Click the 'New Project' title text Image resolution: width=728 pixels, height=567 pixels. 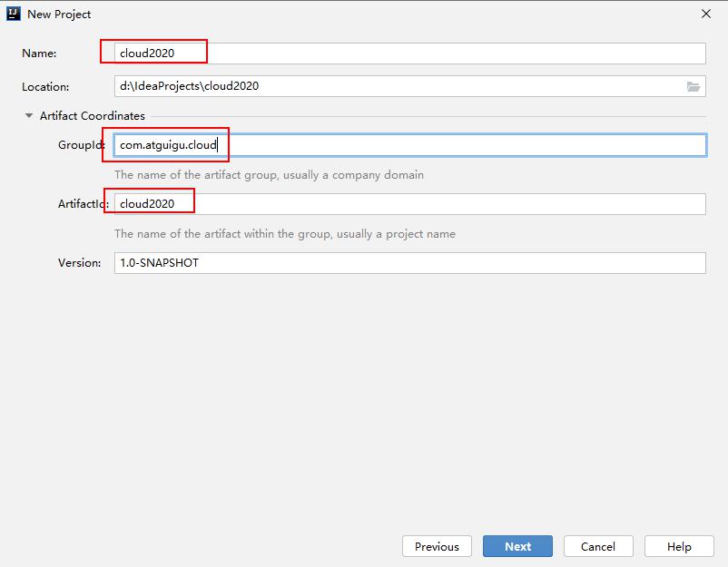[59, 15]
